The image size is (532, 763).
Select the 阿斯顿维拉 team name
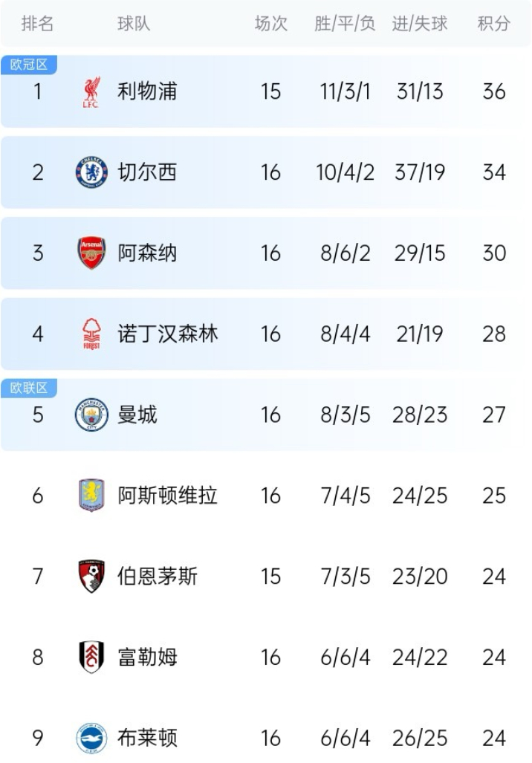[167, 496]
